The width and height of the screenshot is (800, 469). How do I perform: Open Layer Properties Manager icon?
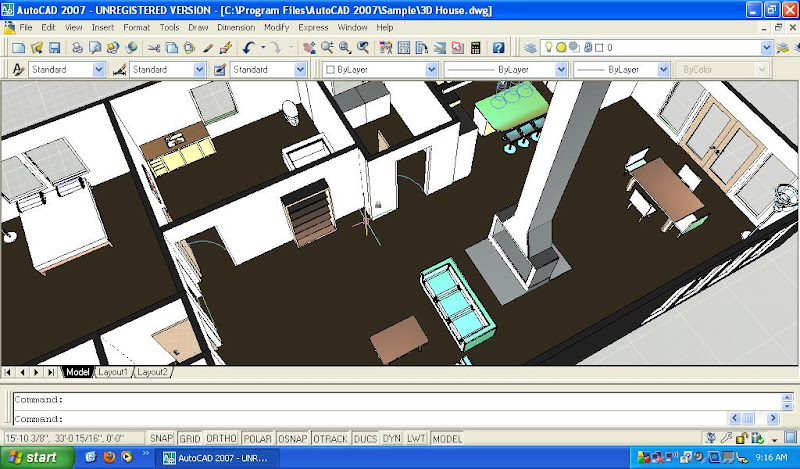click(531, 47)
